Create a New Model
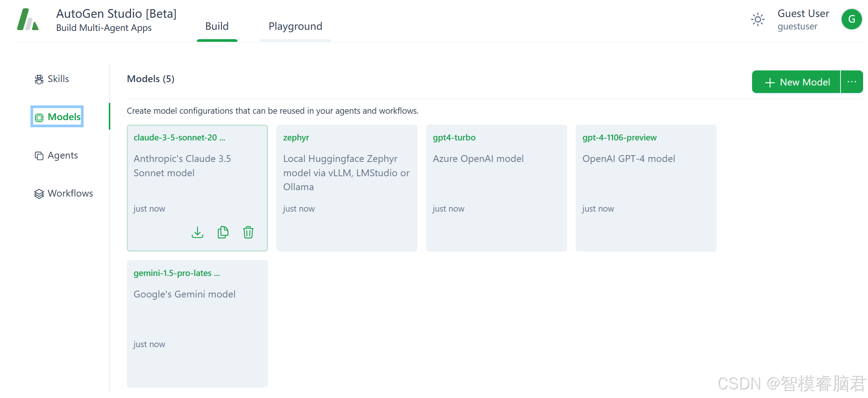 (x=796, y=82)
